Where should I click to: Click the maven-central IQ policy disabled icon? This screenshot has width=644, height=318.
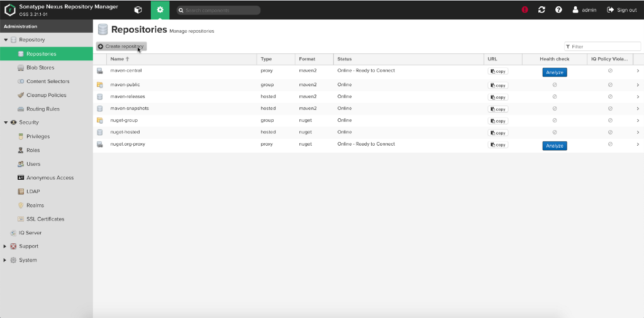[610, 71]
